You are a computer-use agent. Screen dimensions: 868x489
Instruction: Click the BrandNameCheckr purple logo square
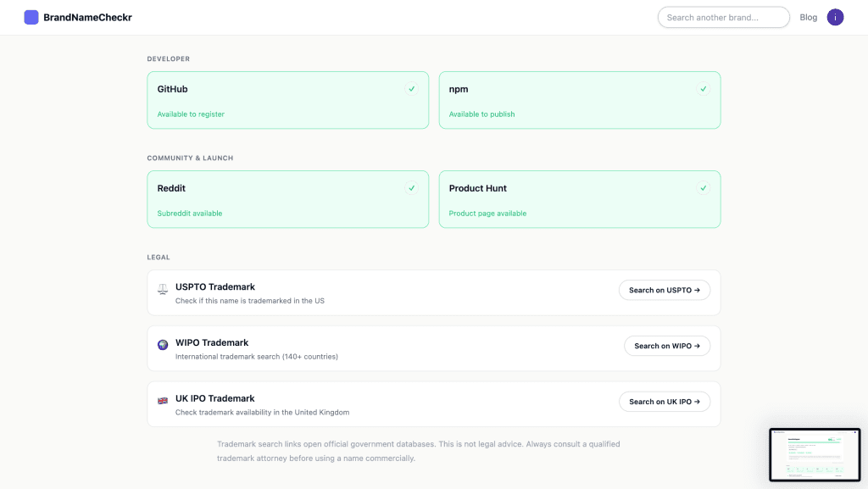click(x=31, y=17)
